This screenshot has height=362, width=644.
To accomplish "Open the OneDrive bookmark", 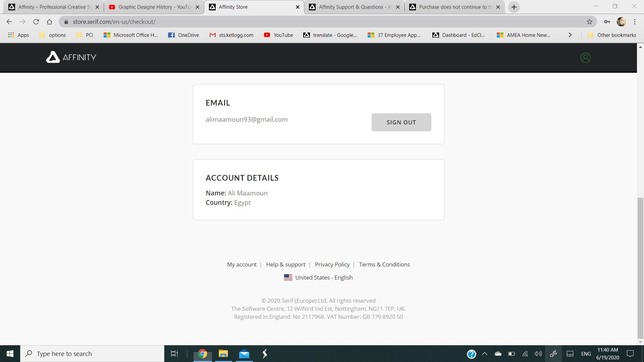I will (183, 35).
